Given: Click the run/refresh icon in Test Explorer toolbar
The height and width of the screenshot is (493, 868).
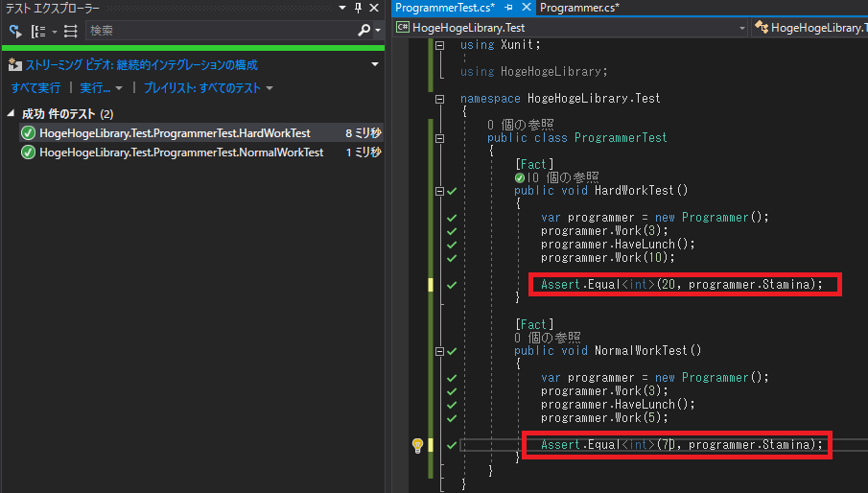Looking at the screenshot, I should pyautogui.click(x=15, y=31).
